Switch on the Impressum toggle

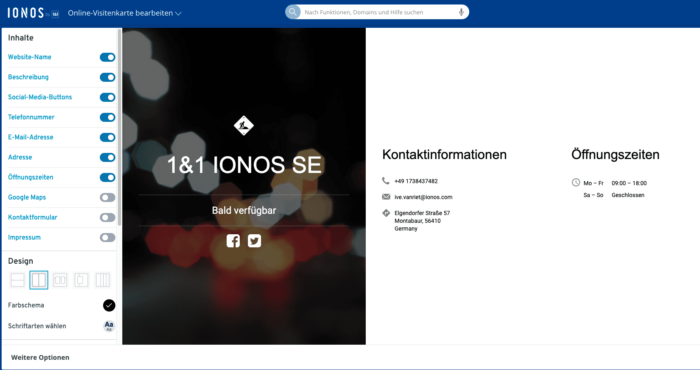[108, 237]
